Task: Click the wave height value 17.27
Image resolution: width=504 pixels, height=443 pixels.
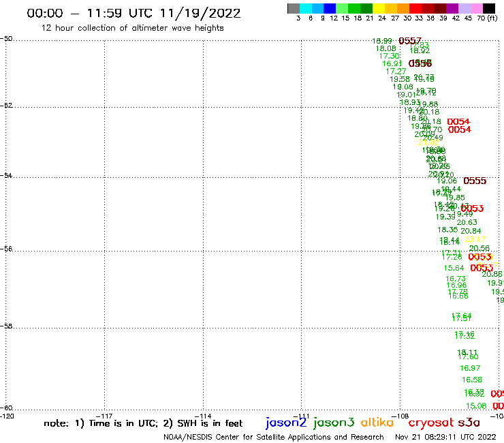Action: click(x=396, y=72)
